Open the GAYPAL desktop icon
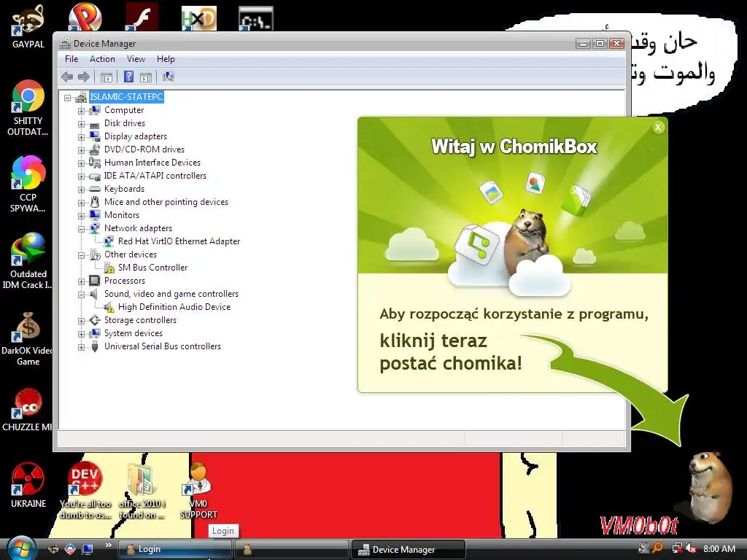This screenshot has width=747, height=560. point(28,26)
